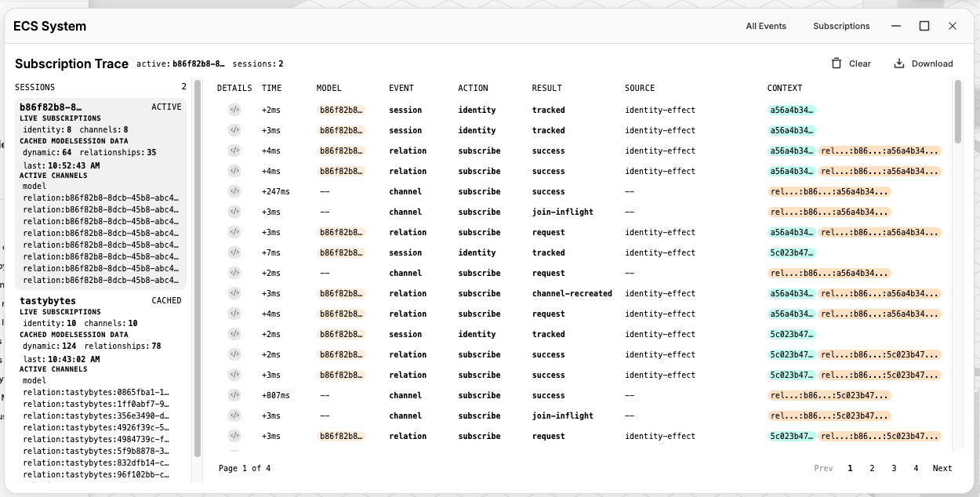This screenshot has width=980, height=497.
Task: Click the 5c023b47 context chip in +7ms row
Action: click(792, 252)
